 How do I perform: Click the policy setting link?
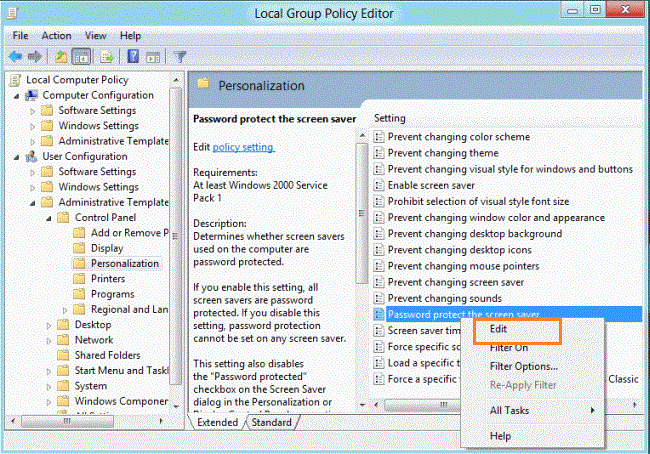click(x=243, y=147)
